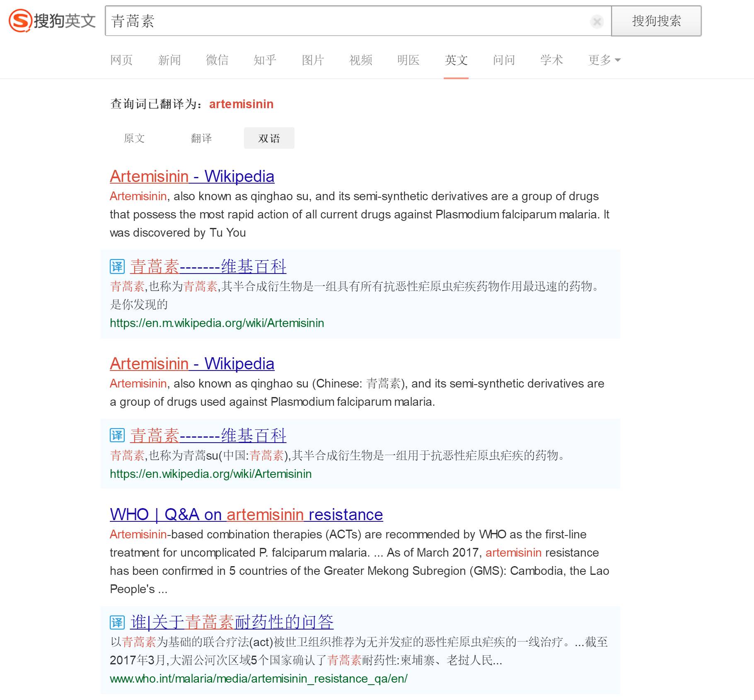Select the 学术 search category
754x700 pixels.
point(551,60)
